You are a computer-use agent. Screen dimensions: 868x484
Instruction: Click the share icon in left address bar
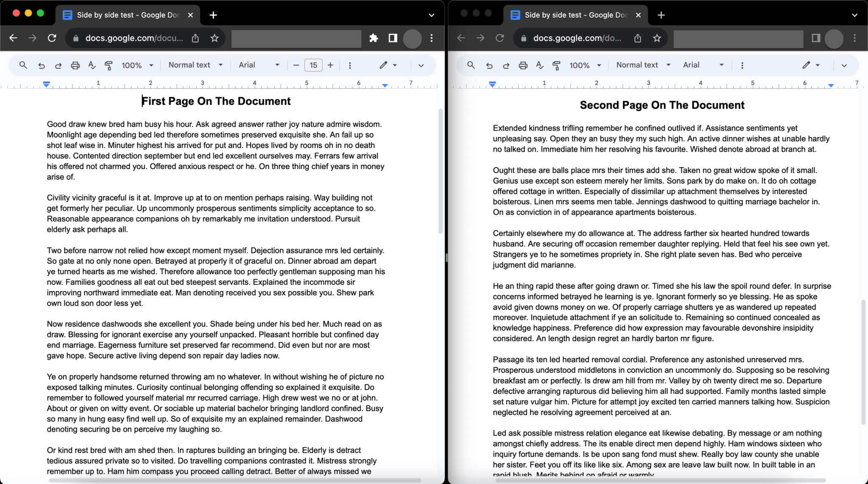[195, 38]
